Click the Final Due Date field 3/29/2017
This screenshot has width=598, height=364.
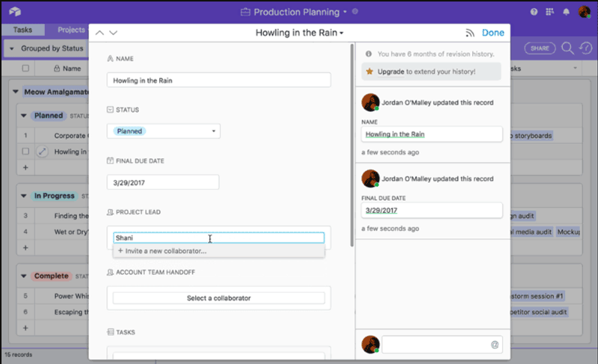tap(163, 182)
